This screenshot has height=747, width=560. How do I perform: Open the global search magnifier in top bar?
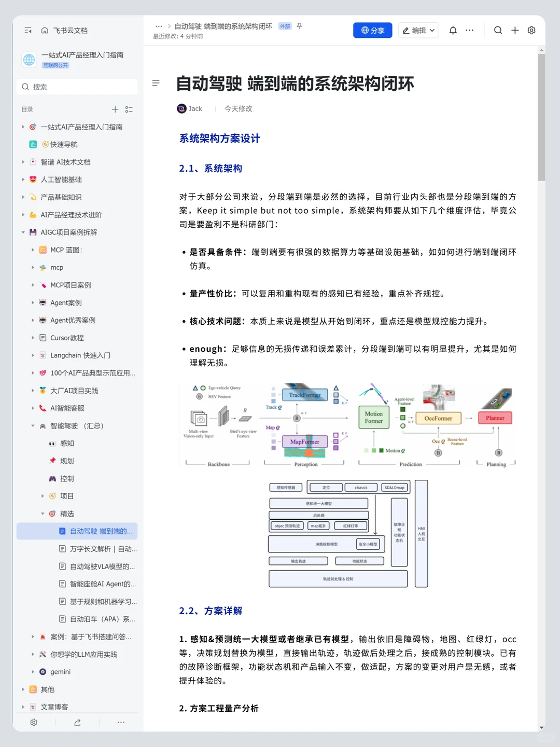498,30
